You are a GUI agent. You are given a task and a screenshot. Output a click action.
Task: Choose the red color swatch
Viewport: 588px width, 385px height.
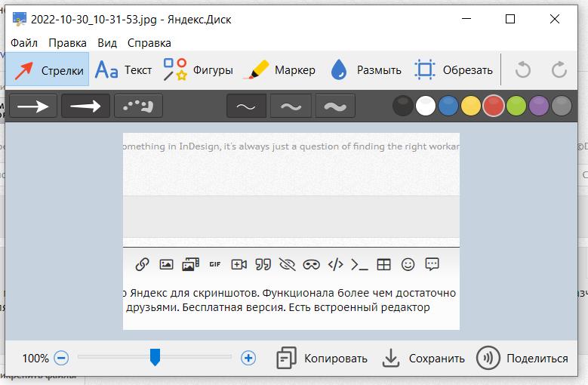494,106
